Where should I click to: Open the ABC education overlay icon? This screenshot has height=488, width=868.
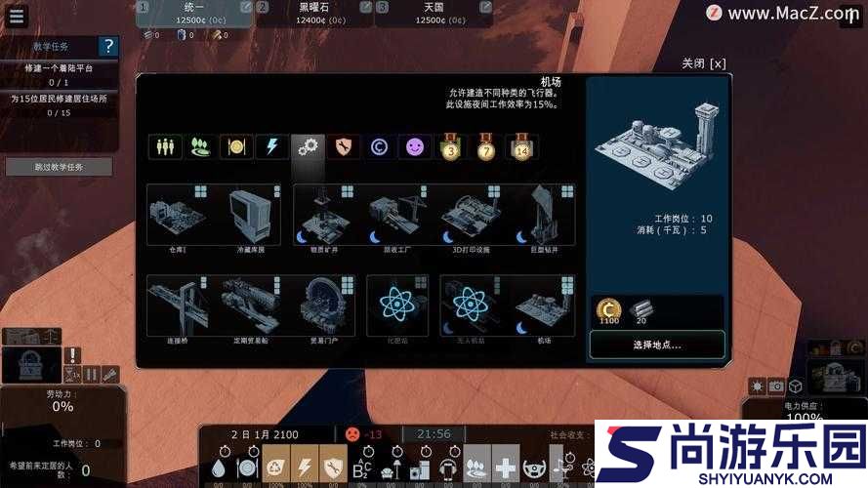(x=362, y=468)
